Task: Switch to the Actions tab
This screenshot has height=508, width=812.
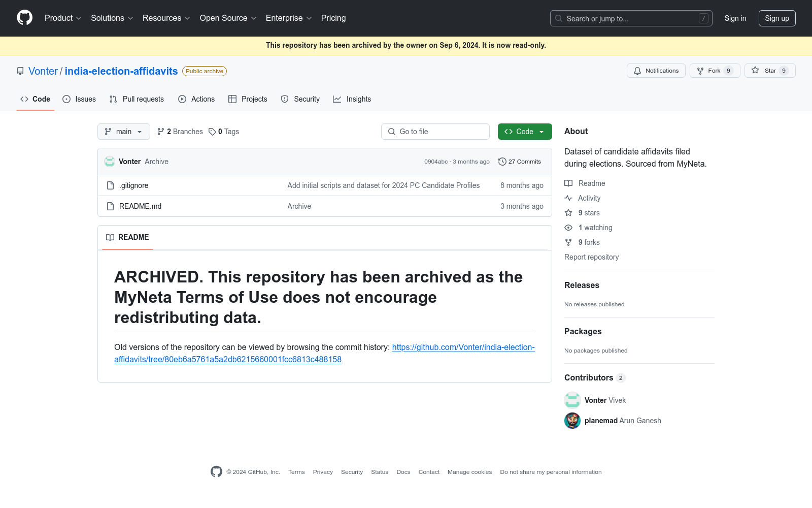Action: point(196,99)
